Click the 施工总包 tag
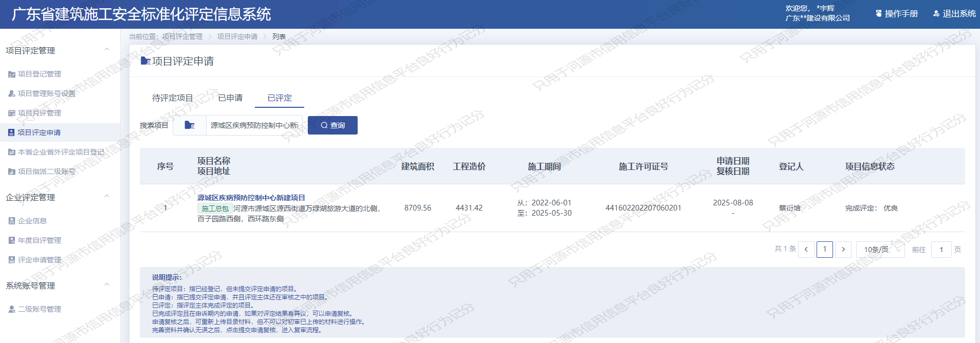 pos(215,208)
